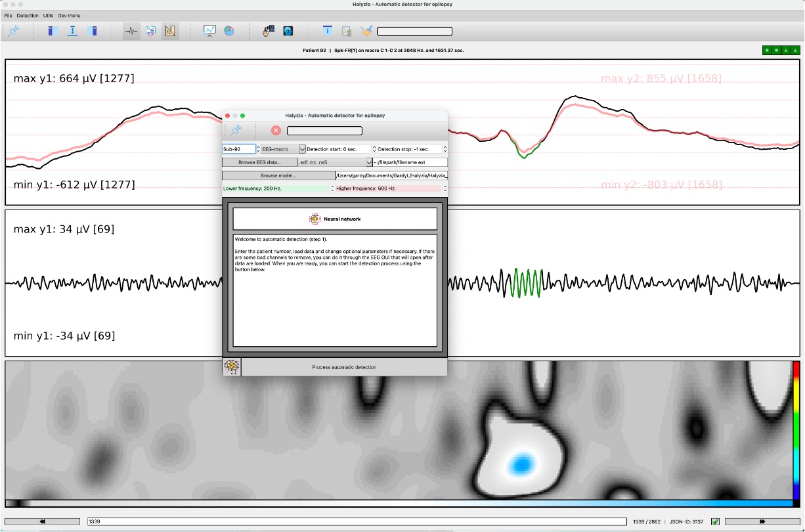Viewport: 805px width, 532px height.
Task: Click the ruler and triangle measurement icon
Action: 170,31
